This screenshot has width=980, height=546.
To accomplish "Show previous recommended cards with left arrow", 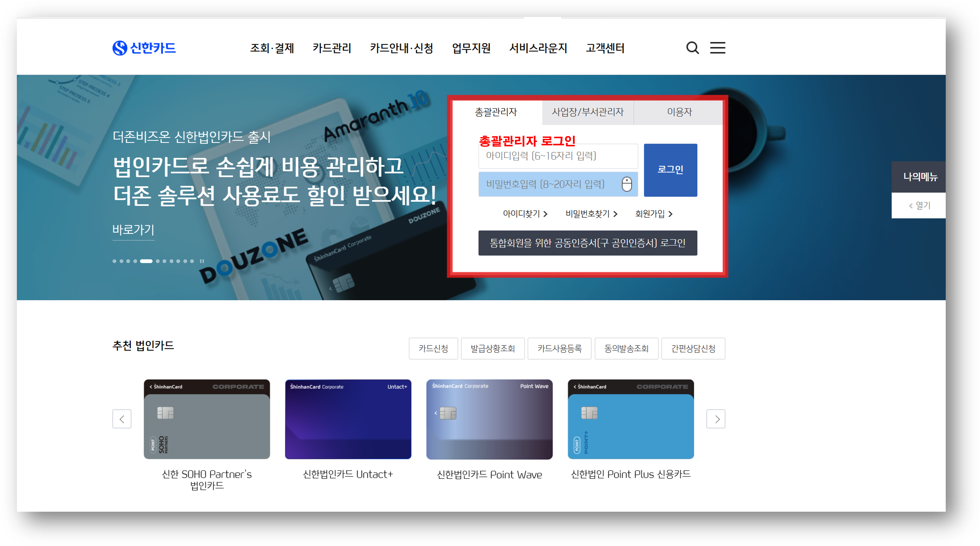I will 122,419.
